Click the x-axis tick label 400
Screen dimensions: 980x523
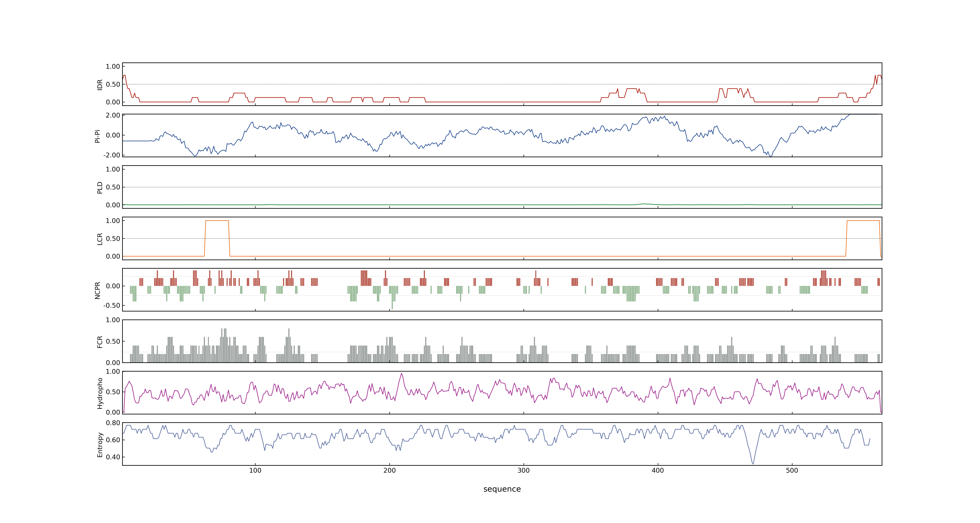click(658, 470)
